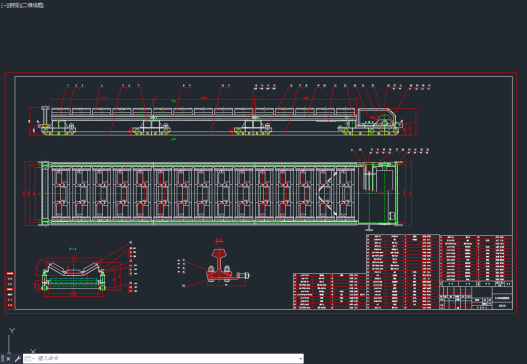Screen dimensions: 527x364
Task: Open the 2D wireframe visual style menu
Action: click(34, 5)
